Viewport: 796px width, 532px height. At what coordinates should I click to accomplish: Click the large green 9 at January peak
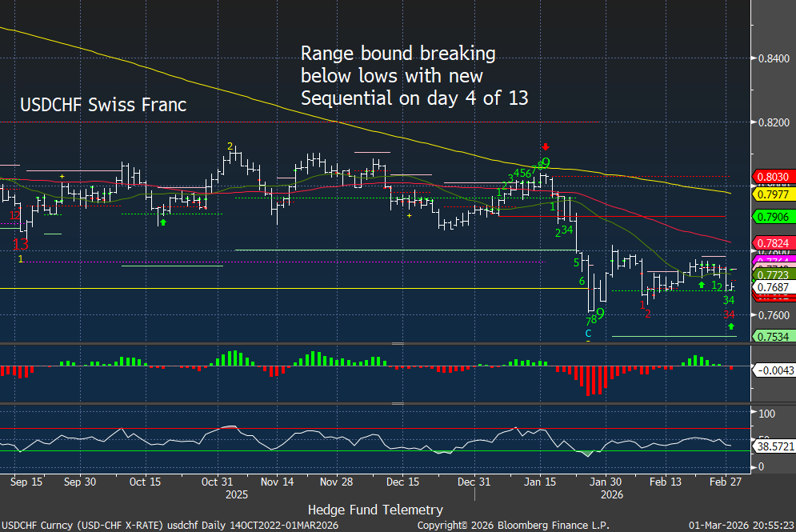click(546, 163)
